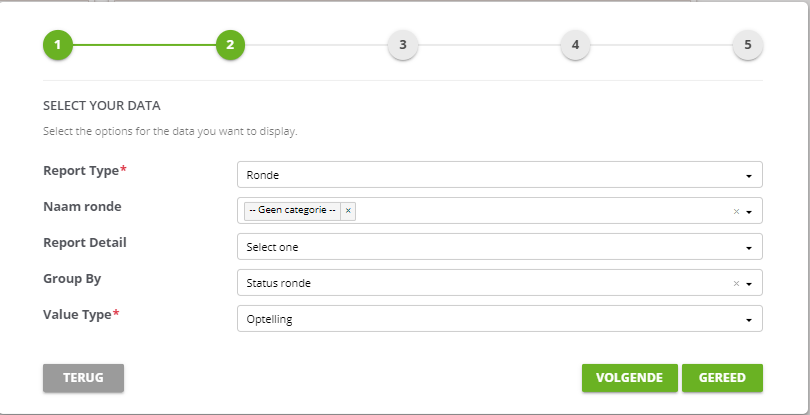
Task: Click the 'Ronde' Report Type value
Action: [x=262, y=175]
